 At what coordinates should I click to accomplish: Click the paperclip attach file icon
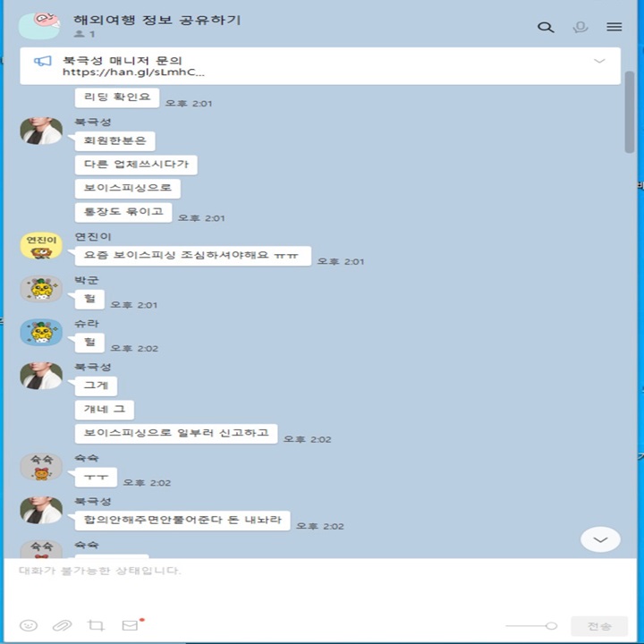pyautogui.click(x=62, y=625)
